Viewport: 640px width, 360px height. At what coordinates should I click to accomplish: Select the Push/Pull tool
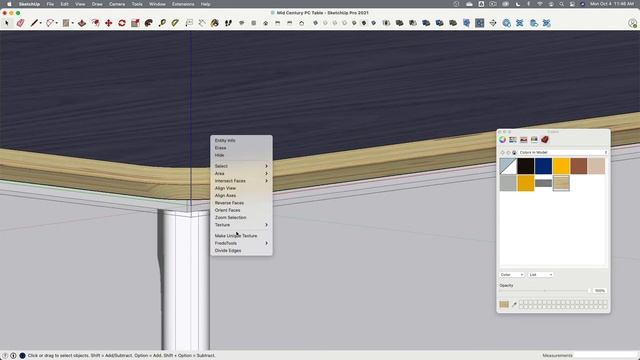(x=82, y=23)
